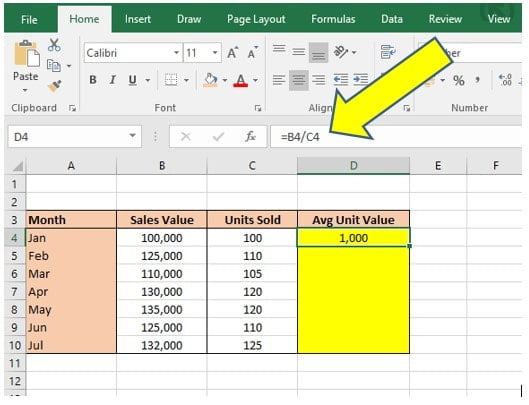The image size is (529, 405).
Task: Increase font size with large A
Action: tap(232, 53)
